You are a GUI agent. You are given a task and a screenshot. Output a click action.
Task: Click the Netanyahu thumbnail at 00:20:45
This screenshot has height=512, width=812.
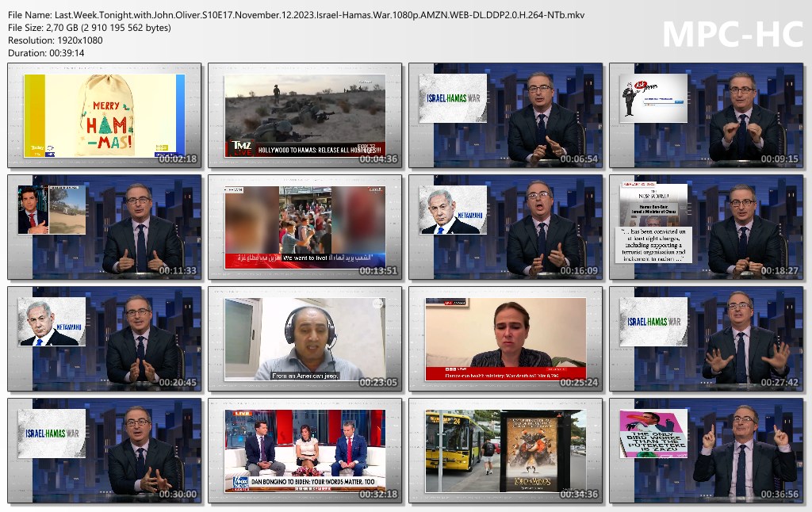104,339
